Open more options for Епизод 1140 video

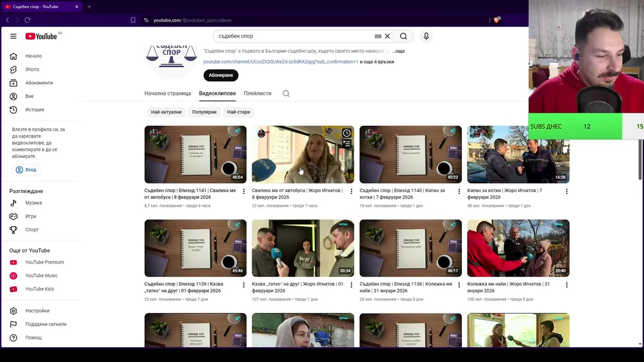tap(459, 192)
